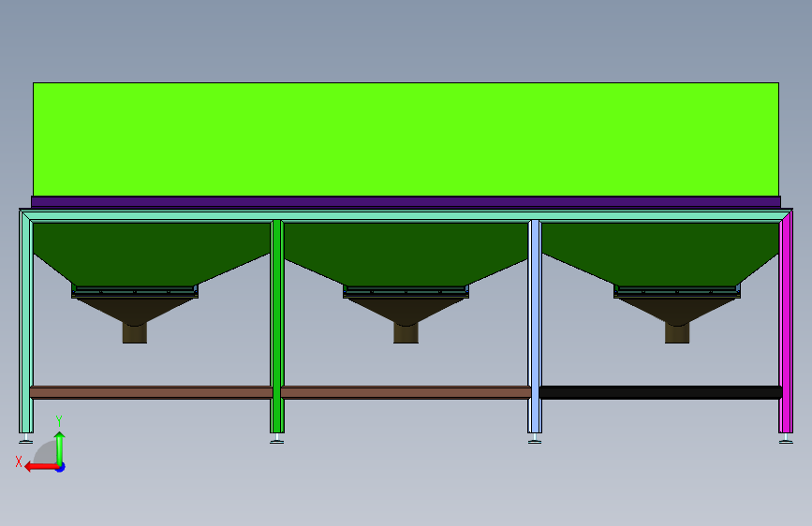
Task: Select the middle hopper's gate flange
Action: [x=406, y=292]
